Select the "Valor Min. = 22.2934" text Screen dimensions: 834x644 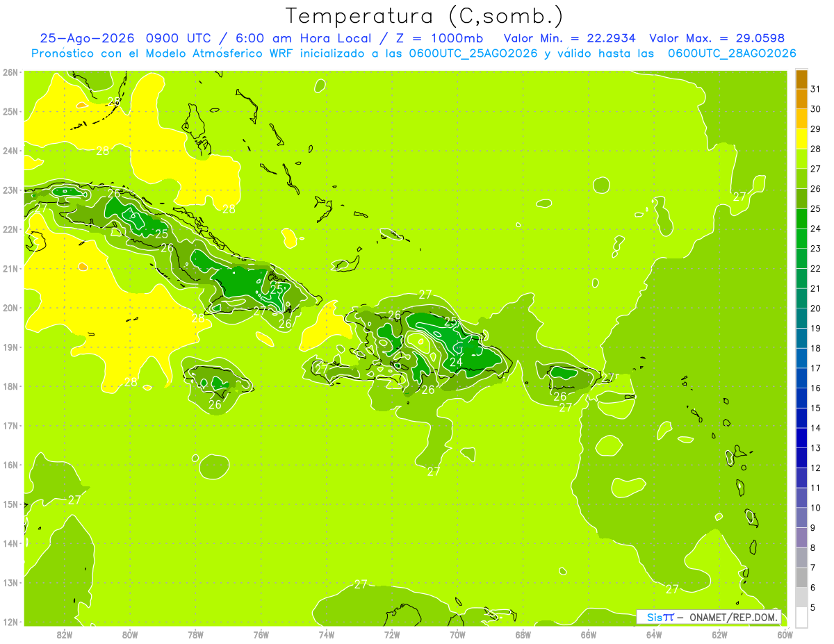[x=569, y=38]
